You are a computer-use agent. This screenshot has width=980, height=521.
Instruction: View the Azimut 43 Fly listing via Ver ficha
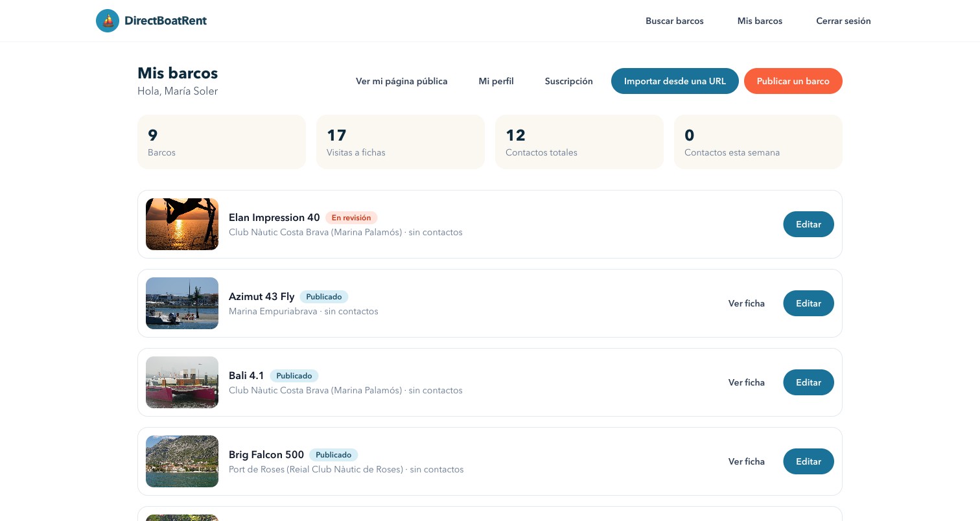(x=747, y=303)
